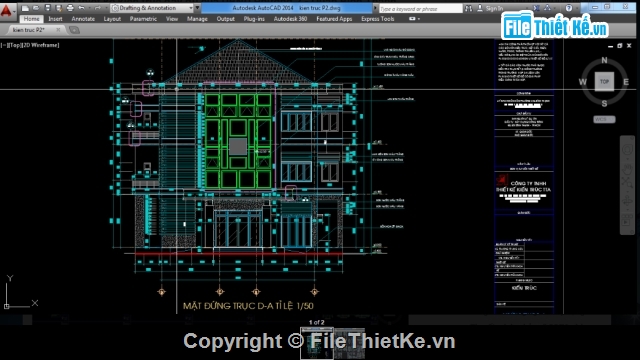Click the Zoom Extents tool in navigation bar
640x360 pixels.
(x=627, y=181)
